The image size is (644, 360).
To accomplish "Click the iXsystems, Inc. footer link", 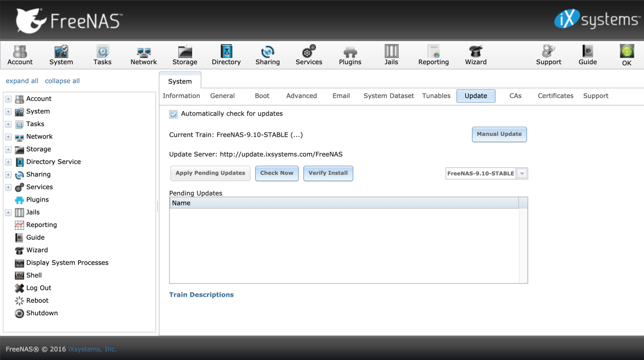I will (92, 349).
